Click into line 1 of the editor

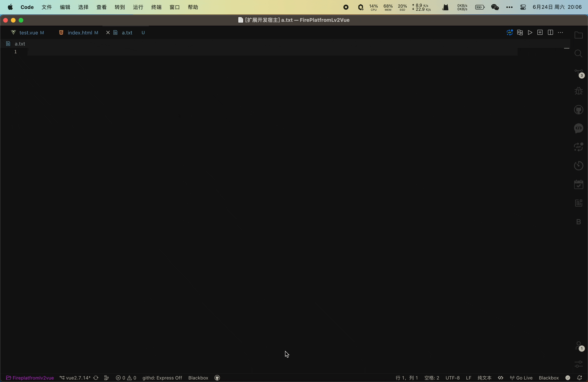point(148,52)
